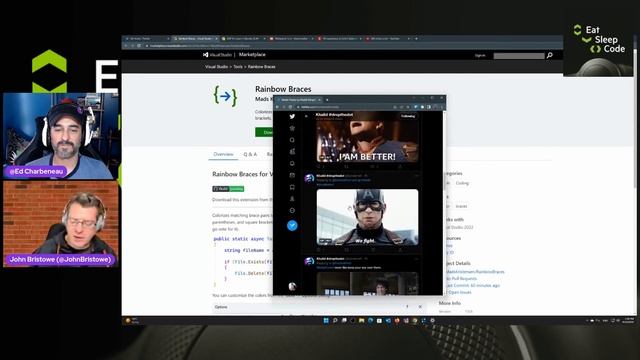Click the Pull Requests link
Screen dimensions: 640x360
[462, 278]
